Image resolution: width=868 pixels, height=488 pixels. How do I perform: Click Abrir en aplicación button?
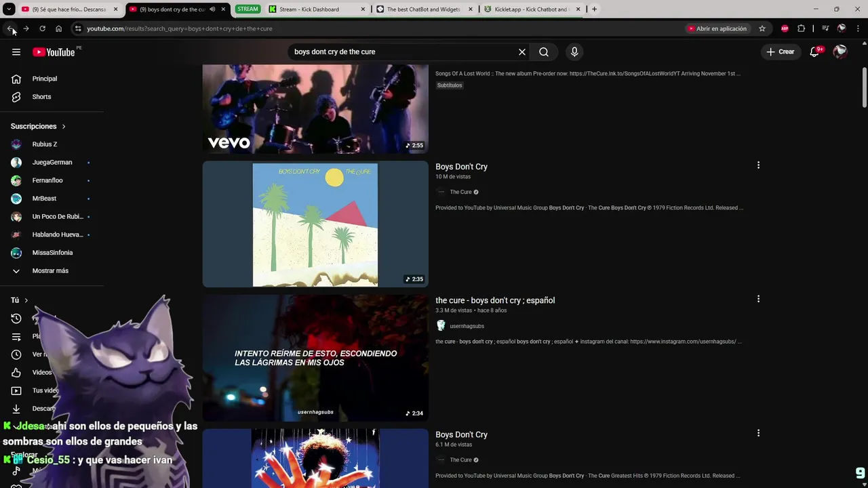(717, 28)
